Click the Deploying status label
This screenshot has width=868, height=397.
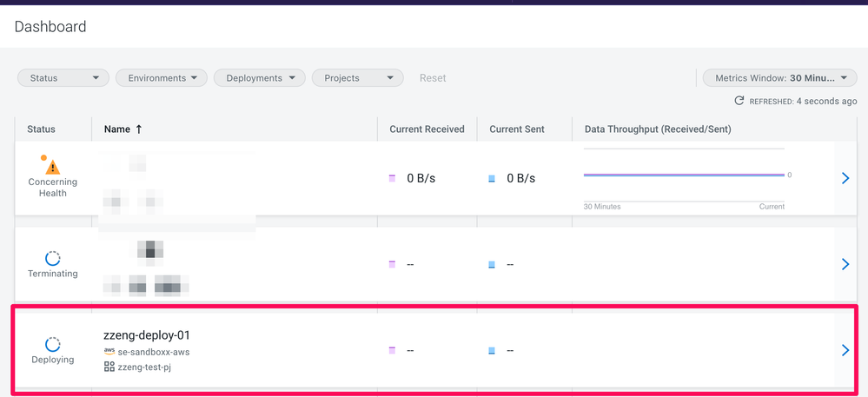53,360
